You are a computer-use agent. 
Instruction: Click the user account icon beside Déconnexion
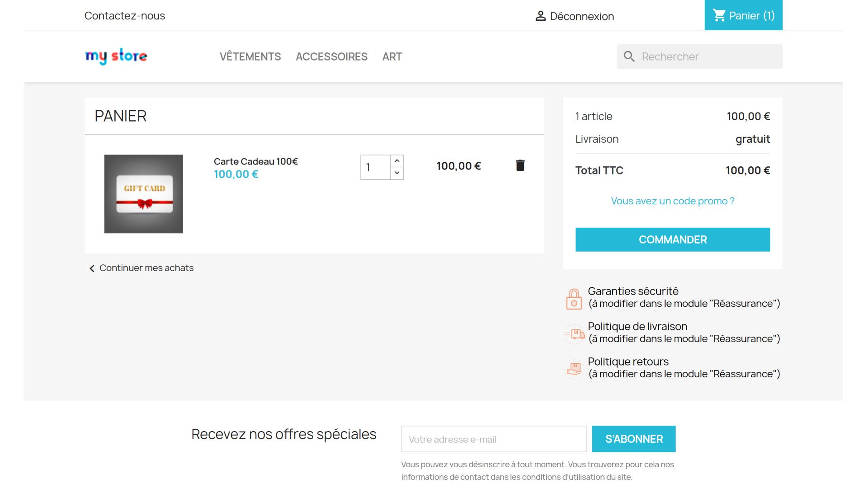tap(540, 16)
